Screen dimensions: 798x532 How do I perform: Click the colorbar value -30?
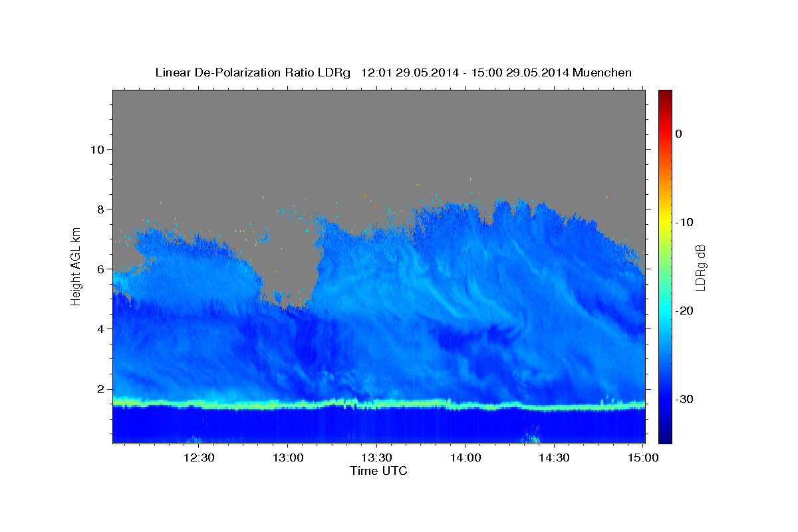tap(684, 399)
